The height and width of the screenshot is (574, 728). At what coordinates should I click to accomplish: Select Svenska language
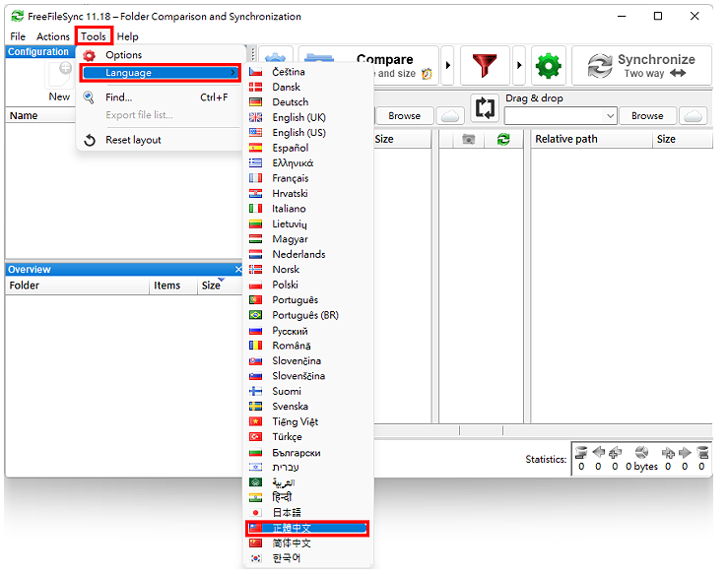(308, 407)
